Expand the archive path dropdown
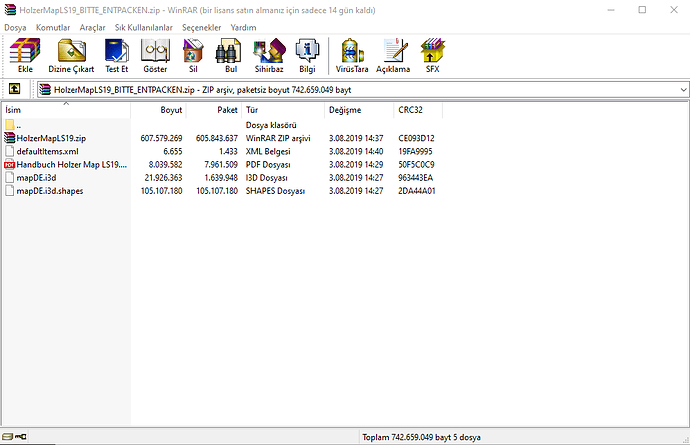Viewport: 690px width, 445px height. coord(683,90)
